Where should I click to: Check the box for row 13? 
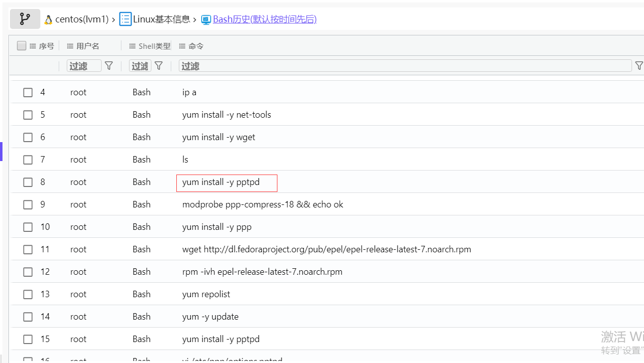pyautogui.click(x=28, y=294)
